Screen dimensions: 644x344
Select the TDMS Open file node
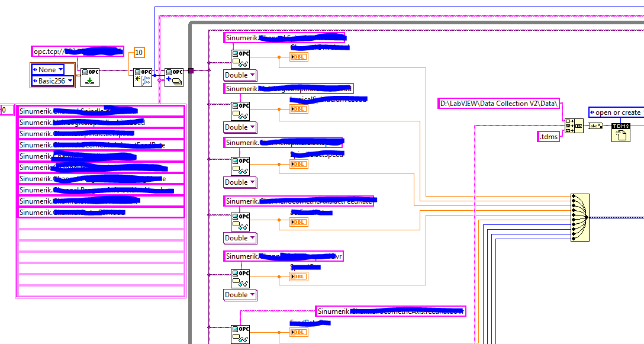[x=620, y=133]
